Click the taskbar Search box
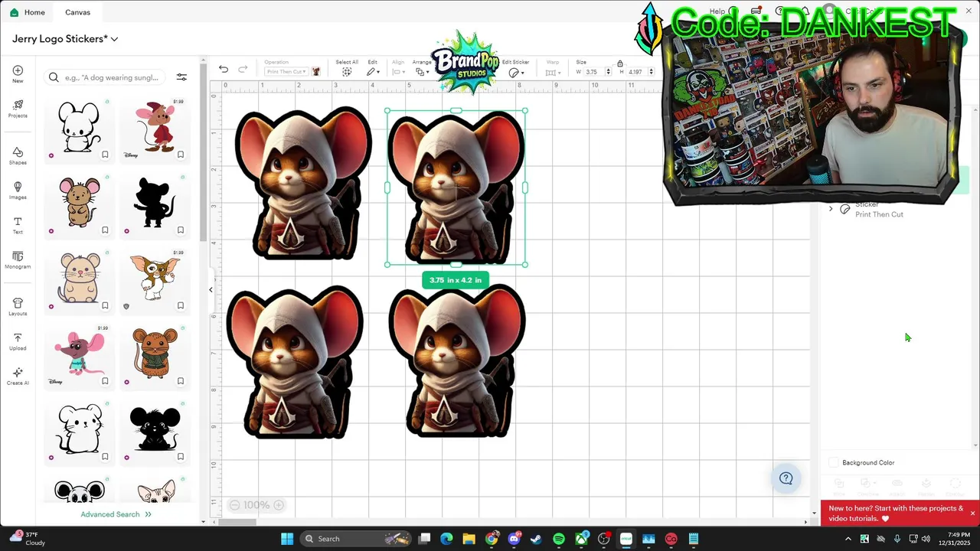980x551 pixels. (x=354, y=539)
